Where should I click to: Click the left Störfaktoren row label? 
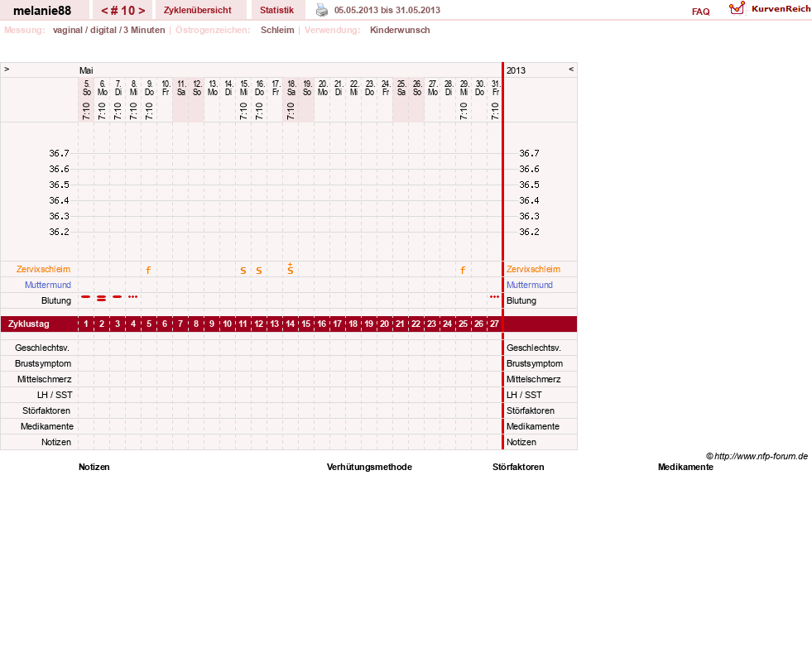pyautogui.click(x=46, y=410)
